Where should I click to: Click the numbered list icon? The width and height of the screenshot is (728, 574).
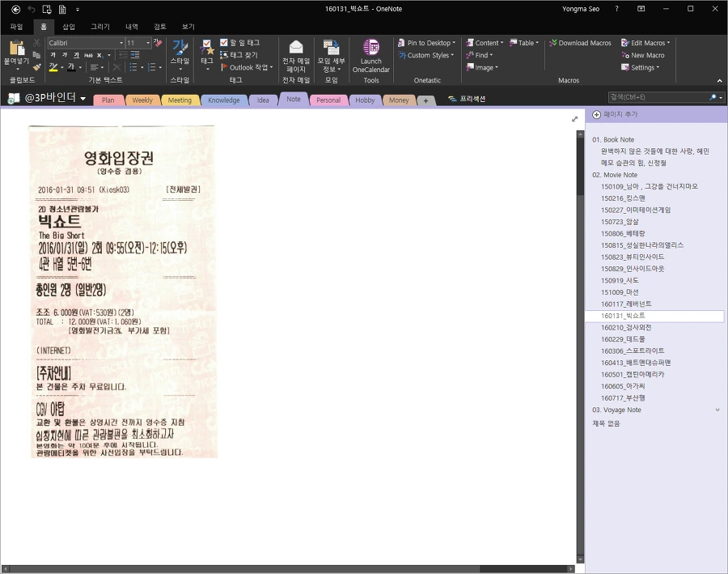(x=151, y=67)
